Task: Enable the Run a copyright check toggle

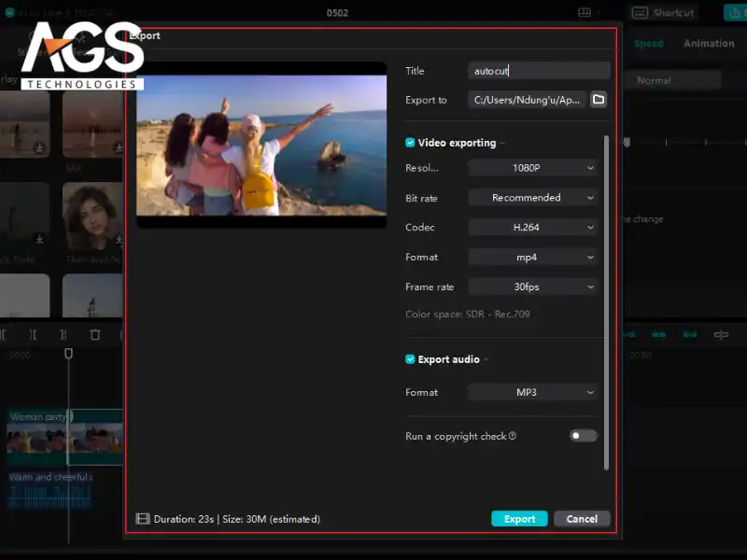Action: (x=583, y=436)
